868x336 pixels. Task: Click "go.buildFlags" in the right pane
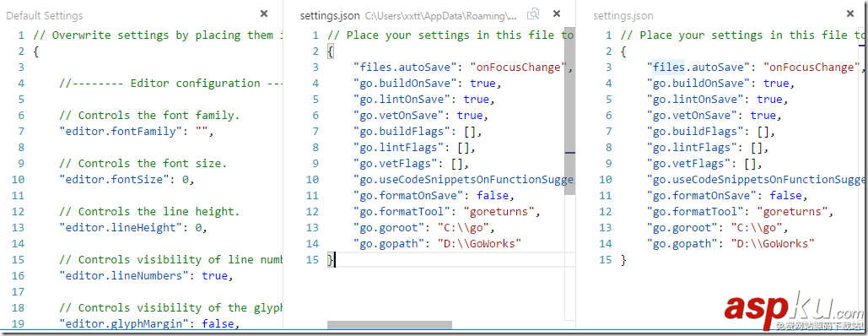coord(695,132)
